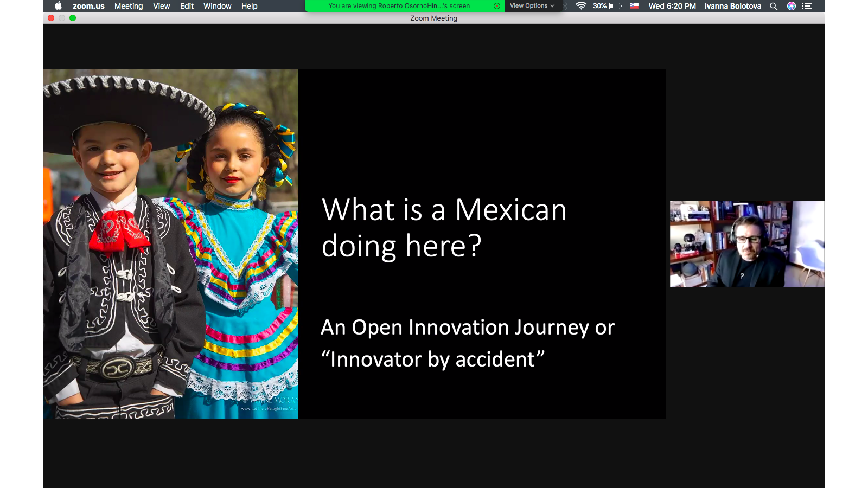Open the Notification Center list icon
The width and height of the screenshot is (868, 488).
pos(807,6)
